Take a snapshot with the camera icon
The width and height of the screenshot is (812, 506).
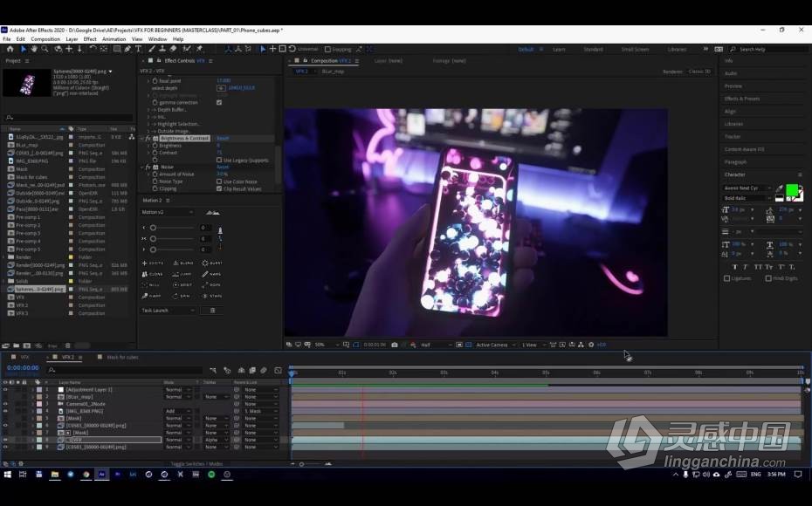pos(395,345)
